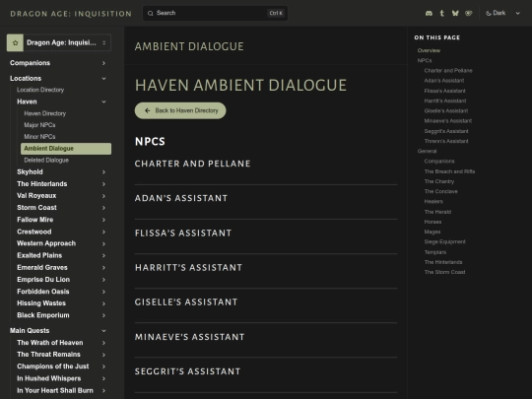Open In Hushed Whispers quest
This screenshot has height=399, width=532.
click(x=49, y=378)
